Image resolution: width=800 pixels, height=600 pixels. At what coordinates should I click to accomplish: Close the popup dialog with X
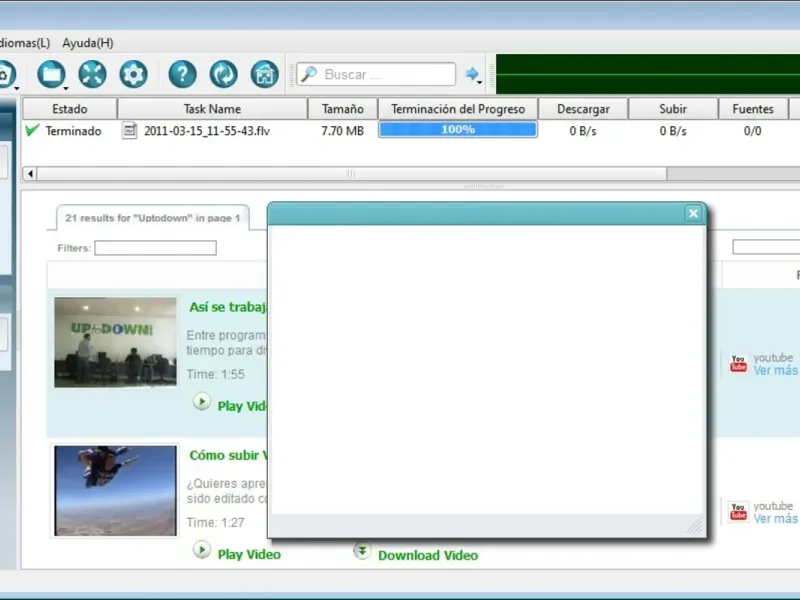pos(693,214)
